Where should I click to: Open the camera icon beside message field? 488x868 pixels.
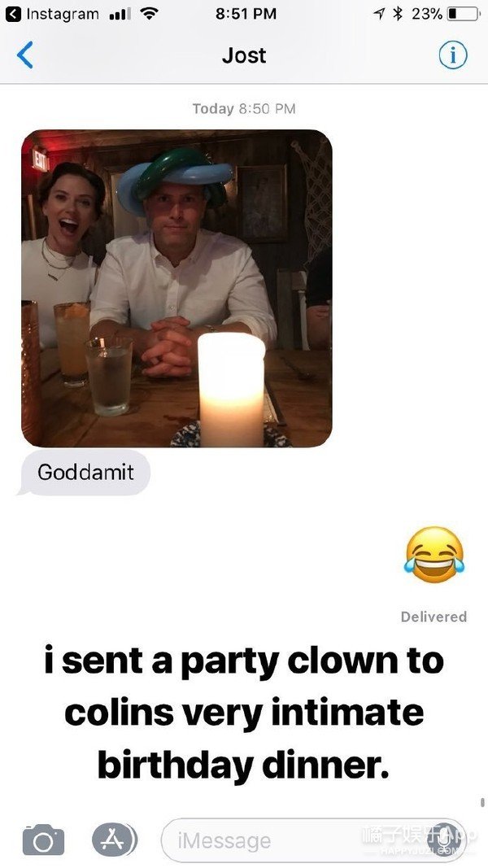[43, 840]
